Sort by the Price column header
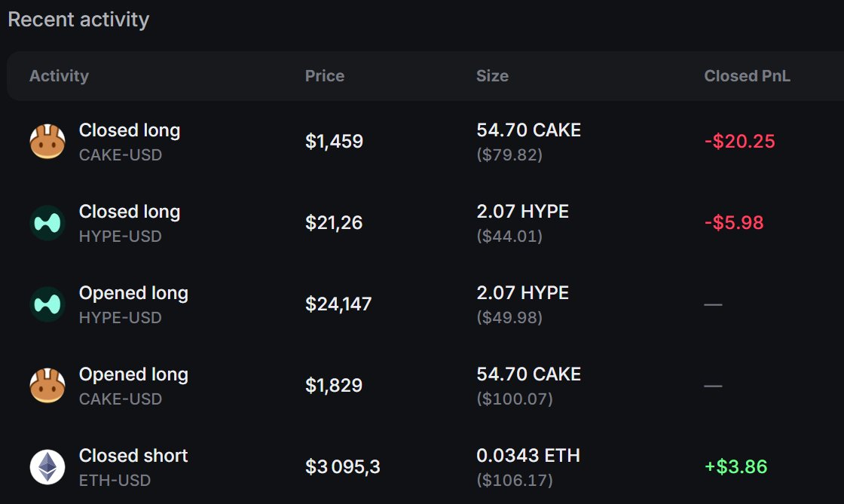Image resolution: width=844 pixels, height=504 pixels. (325, 76)
